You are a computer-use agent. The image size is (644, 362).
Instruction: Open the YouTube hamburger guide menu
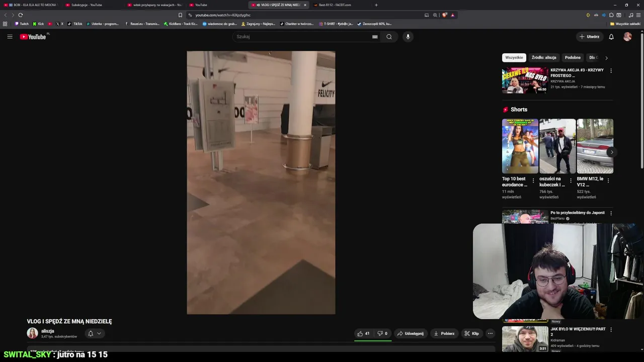coord(10,37)
